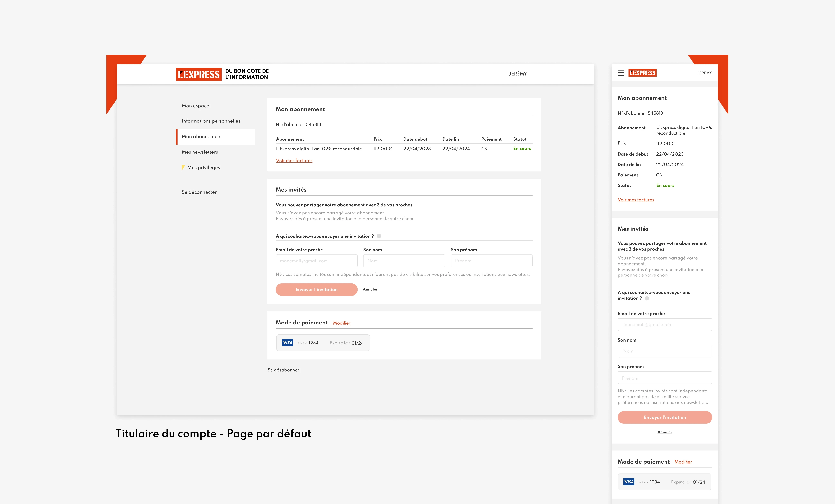Screen dimensions: 835x504
Task: Click the Se désabonner link
Action: 283,370
